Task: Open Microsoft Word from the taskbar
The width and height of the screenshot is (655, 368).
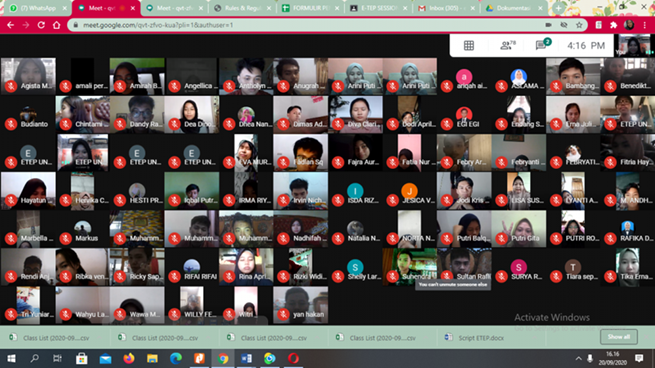Action: click(x=246, y=358)
